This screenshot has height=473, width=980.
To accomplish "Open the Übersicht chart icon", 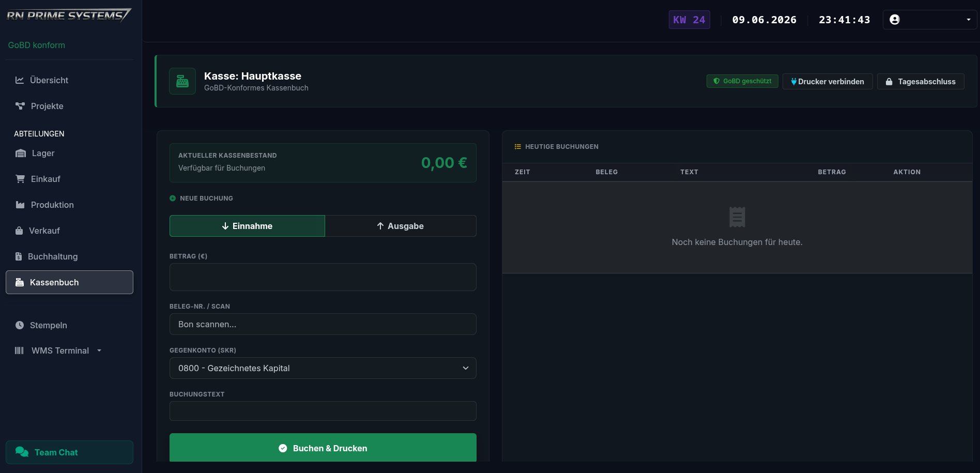I will [20, 80].
